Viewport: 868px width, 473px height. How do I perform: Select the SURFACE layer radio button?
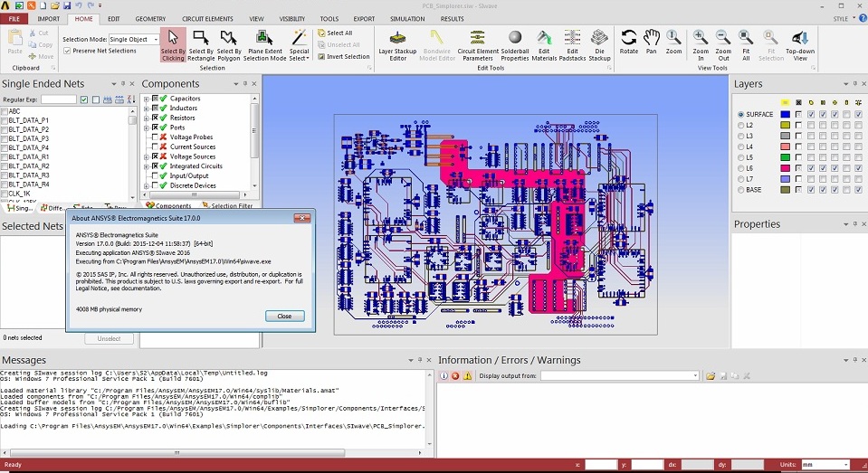pyautogui.click(x=740, y=115)
